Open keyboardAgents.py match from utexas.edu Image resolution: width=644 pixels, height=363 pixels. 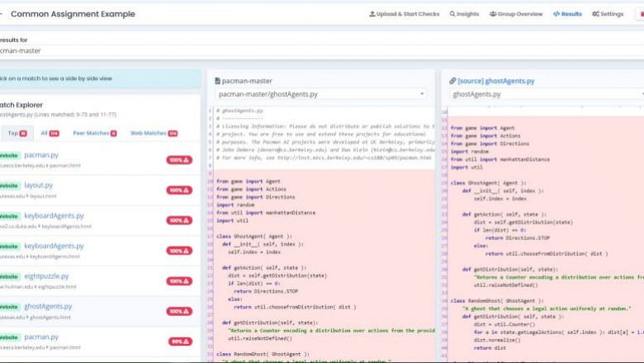pyautogui.click(x=54, y=246)
